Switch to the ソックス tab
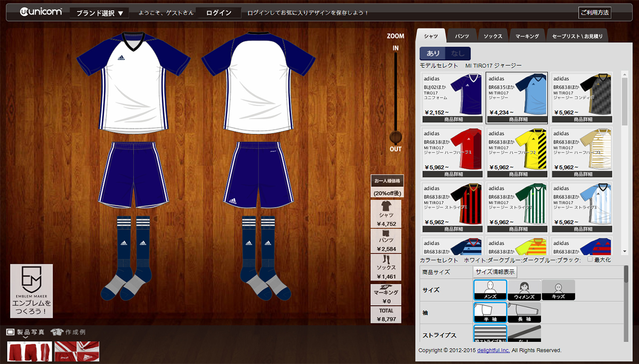This screenshot has width=639, height=364. coord(493,36)
